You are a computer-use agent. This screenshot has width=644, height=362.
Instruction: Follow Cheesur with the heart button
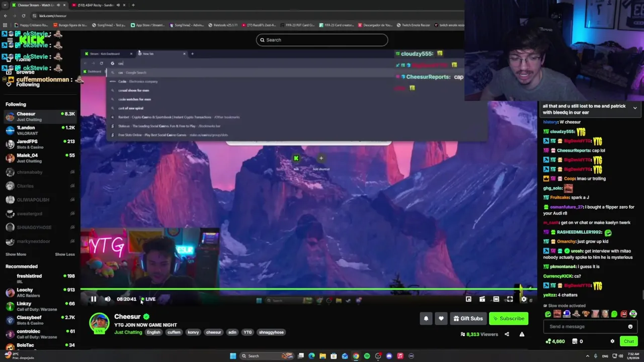tap(441, 318)
